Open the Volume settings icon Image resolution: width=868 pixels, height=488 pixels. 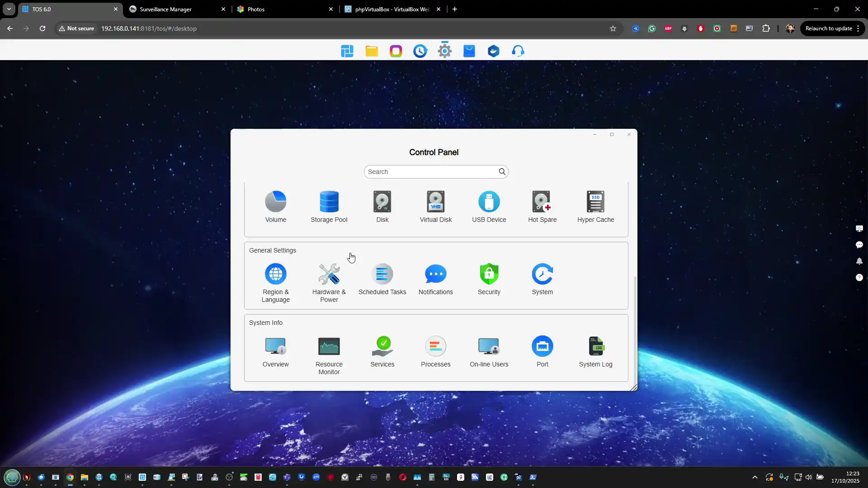[275, 202]
